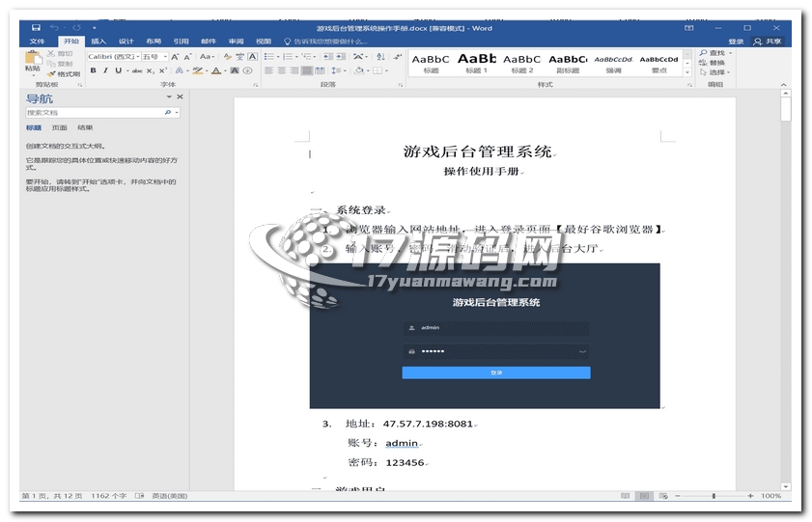Click the font color red A swatch
This screenshot has width=812, height=522.
[216, 70]
